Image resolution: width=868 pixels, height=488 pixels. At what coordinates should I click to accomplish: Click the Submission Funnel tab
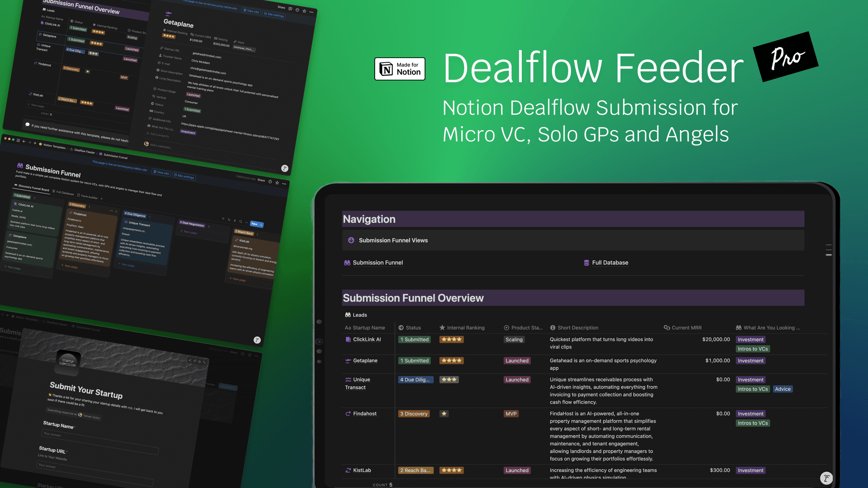[x=378, y=262]
